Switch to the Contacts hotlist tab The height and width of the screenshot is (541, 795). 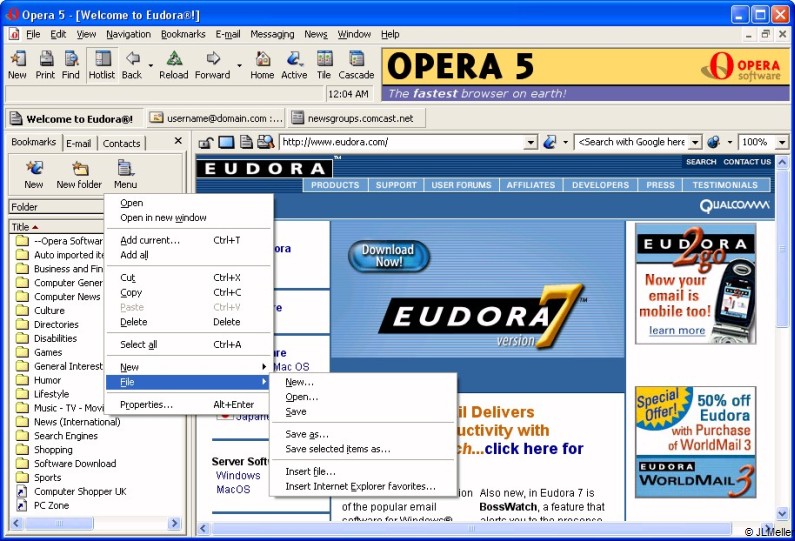point(121,143)
